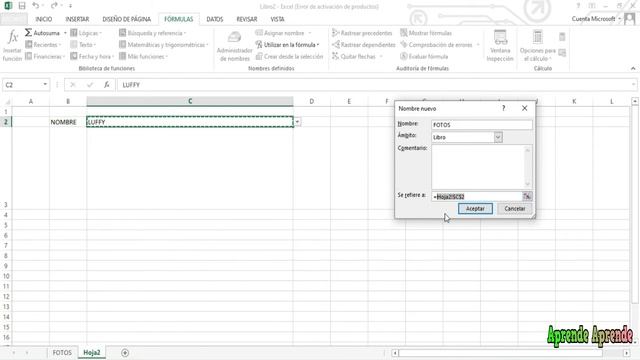Open the VISTA tab
The width and height of the screenshot is (640, 360).
(278, 19)
